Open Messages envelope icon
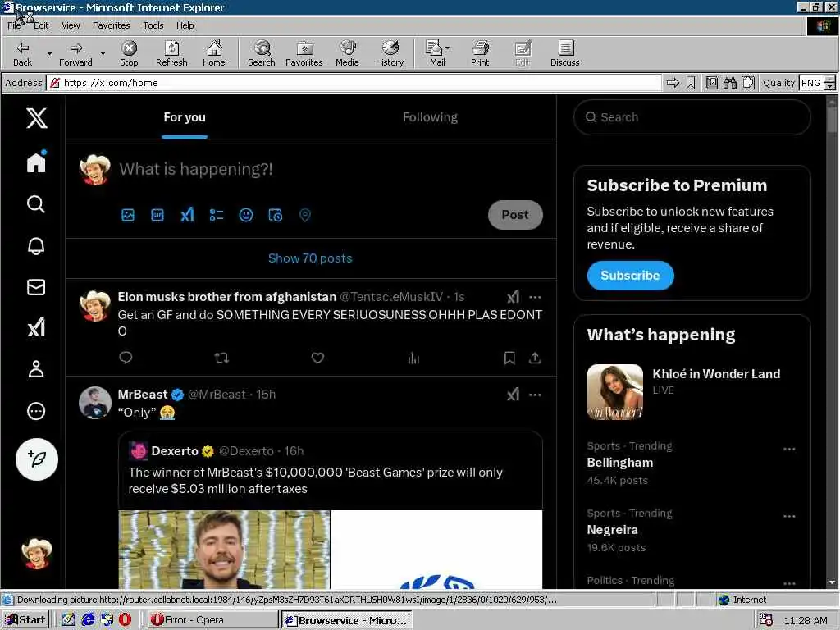840x630 pixels. coord(36,287)
